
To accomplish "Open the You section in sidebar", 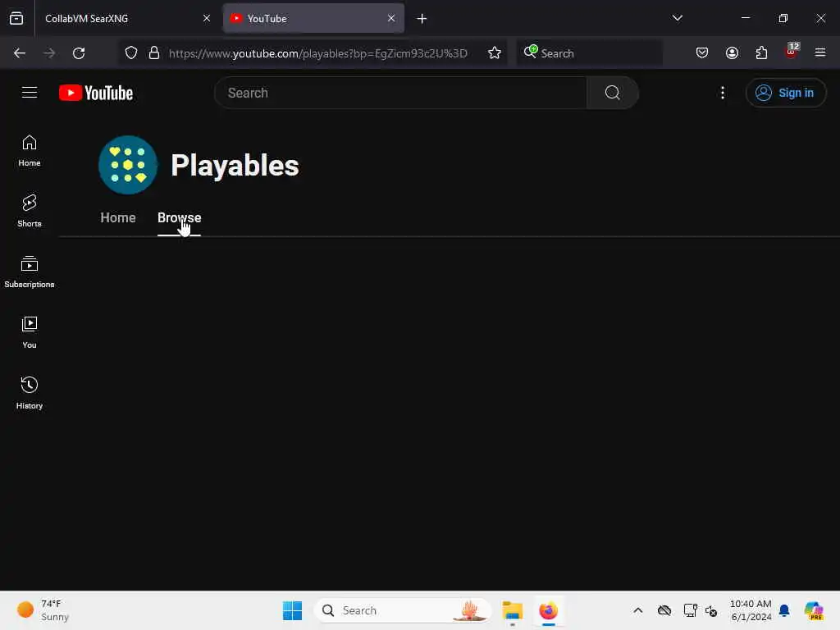I will coord(30,333).
